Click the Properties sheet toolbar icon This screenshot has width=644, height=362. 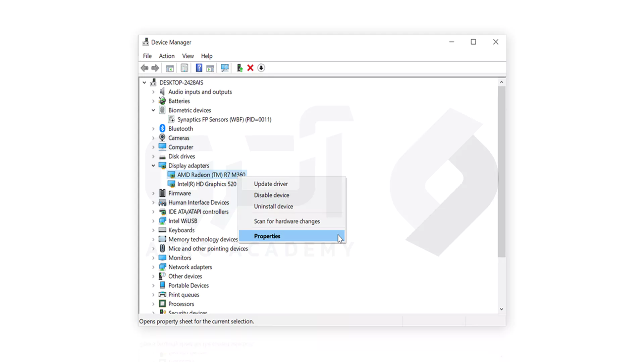tap(184, 68)
